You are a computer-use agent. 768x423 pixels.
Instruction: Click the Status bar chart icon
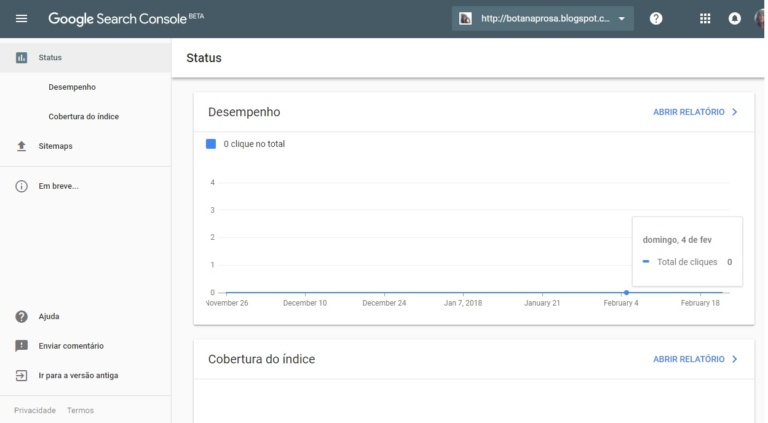[21, 58]
